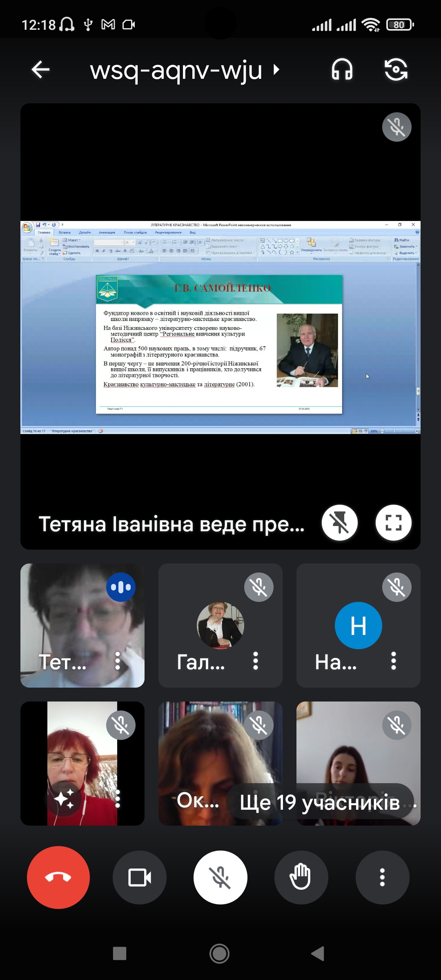
Task: Toggle the camera on or off
Action: [140, 877]
